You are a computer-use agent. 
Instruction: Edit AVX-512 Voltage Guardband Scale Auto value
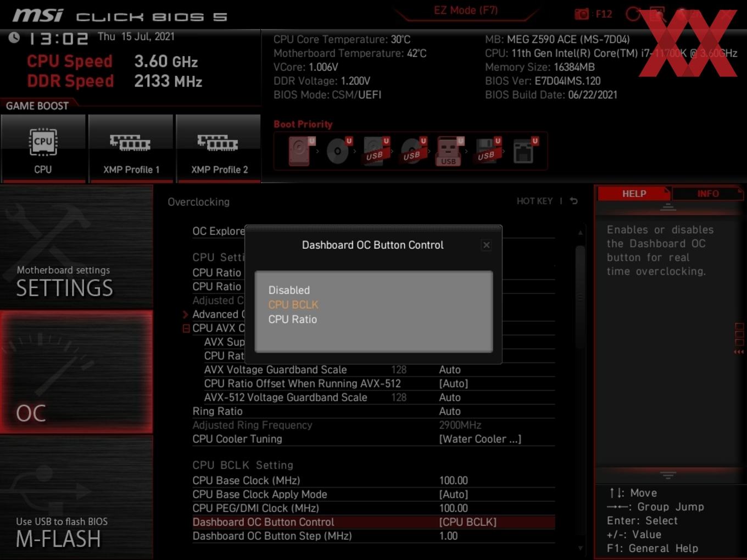coord(450,397)
